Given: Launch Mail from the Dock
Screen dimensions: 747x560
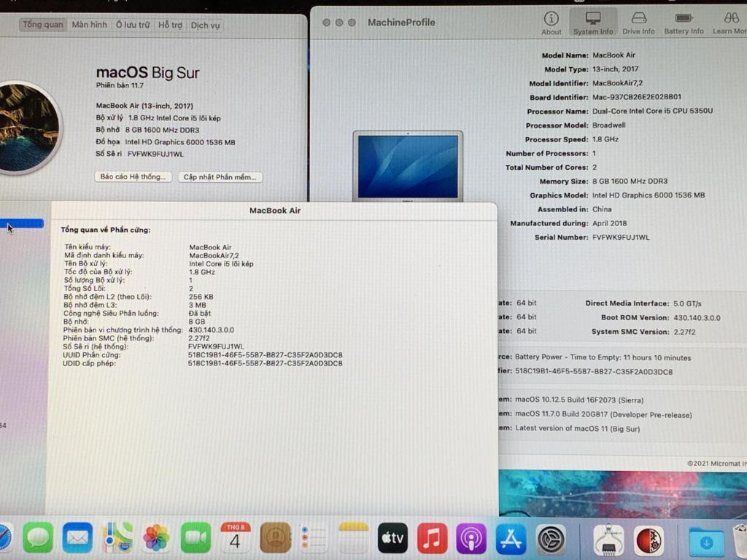Looking at the screenshot, I should pos(77,538).
